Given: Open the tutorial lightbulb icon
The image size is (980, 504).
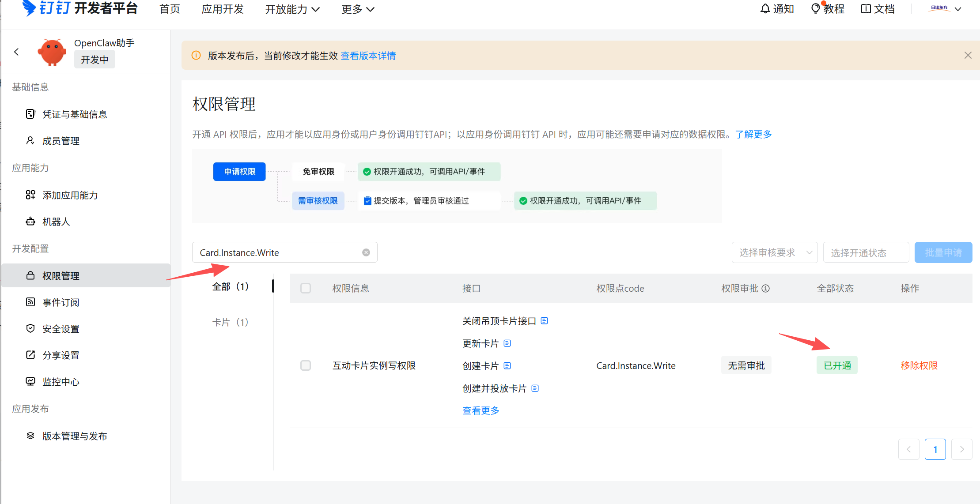Looking at the screenshot, I should click(x=816, y=8).
